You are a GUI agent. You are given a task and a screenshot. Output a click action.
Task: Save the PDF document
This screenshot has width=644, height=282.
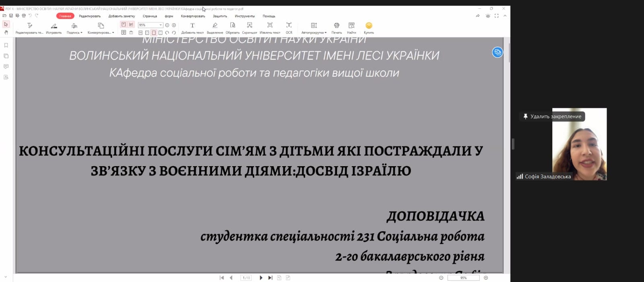point(11,16)
